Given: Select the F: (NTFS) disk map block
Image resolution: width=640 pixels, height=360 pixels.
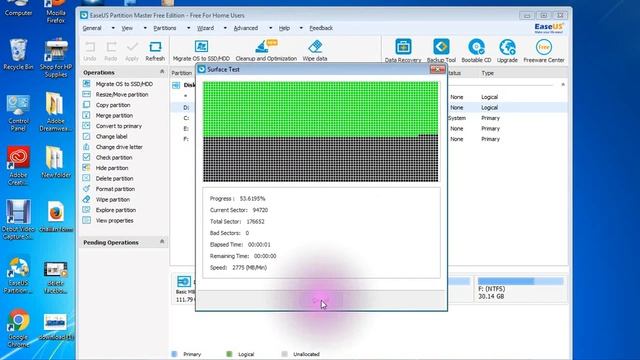Looking at the screenshot, I should click(520, 289).
